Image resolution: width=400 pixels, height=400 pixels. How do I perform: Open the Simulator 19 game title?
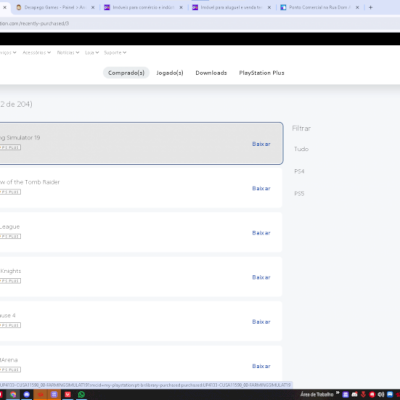pyautogui.click(x=20, y=138)
